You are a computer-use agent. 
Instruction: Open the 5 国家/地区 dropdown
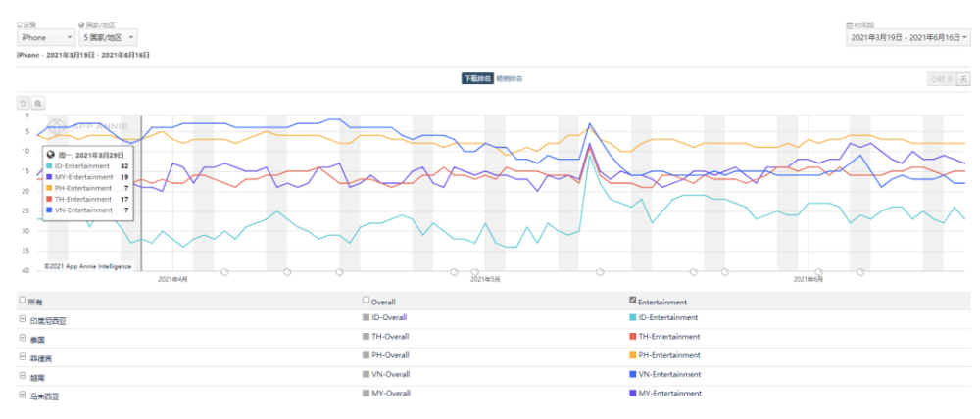point(108,37)
